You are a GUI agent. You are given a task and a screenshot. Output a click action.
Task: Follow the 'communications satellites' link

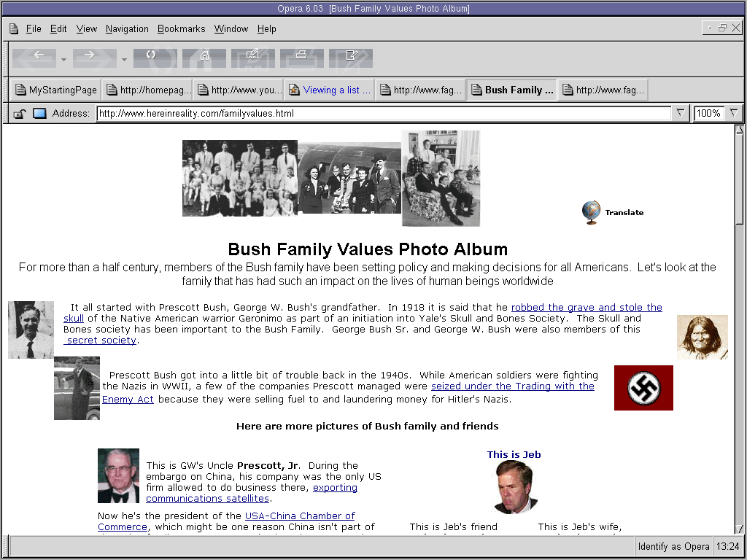[207, 499]
